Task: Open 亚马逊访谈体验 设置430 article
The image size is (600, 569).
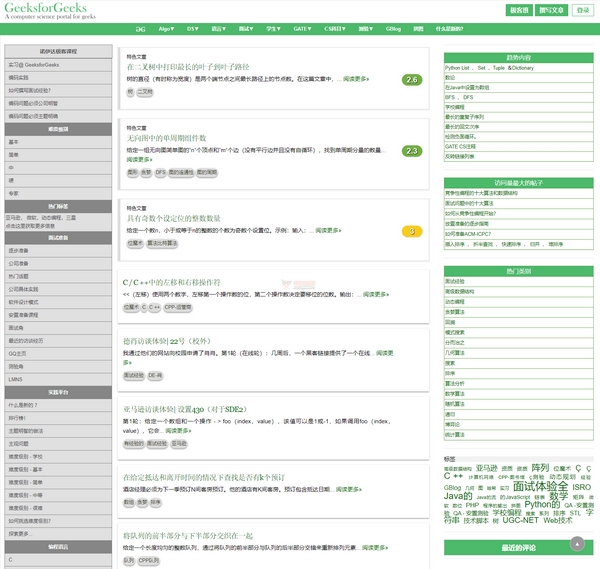Action: (x=185, y=409)
